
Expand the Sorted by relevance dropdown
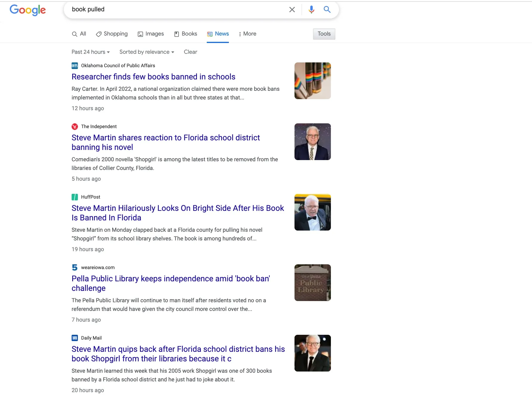coord(147,52)
